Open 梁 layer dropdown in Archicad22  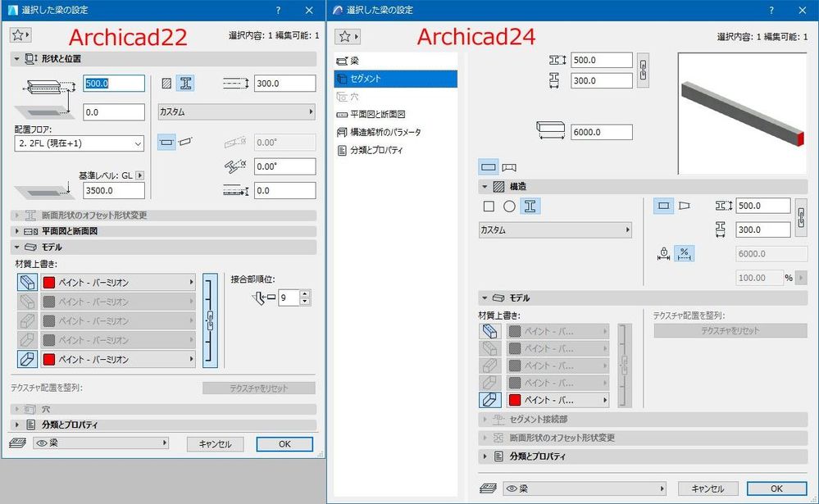[x=101, y=443]
